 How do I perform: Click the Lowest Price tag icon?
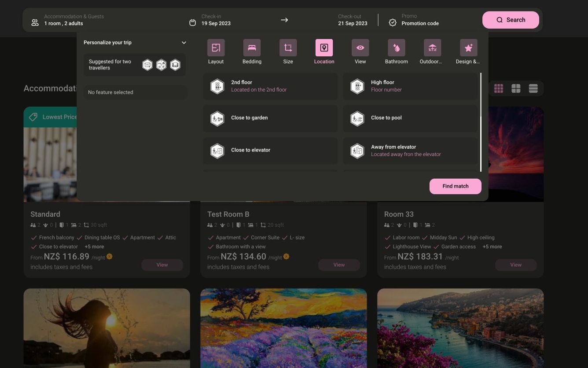coord(33,117)
